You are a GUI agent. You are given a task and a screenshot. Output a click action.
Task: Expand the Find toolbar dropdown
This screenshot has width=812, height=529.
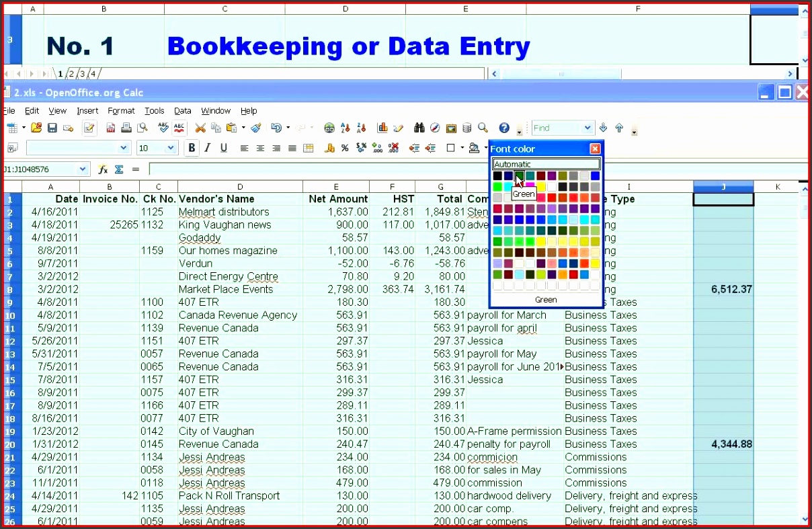(x=587, y=128)
